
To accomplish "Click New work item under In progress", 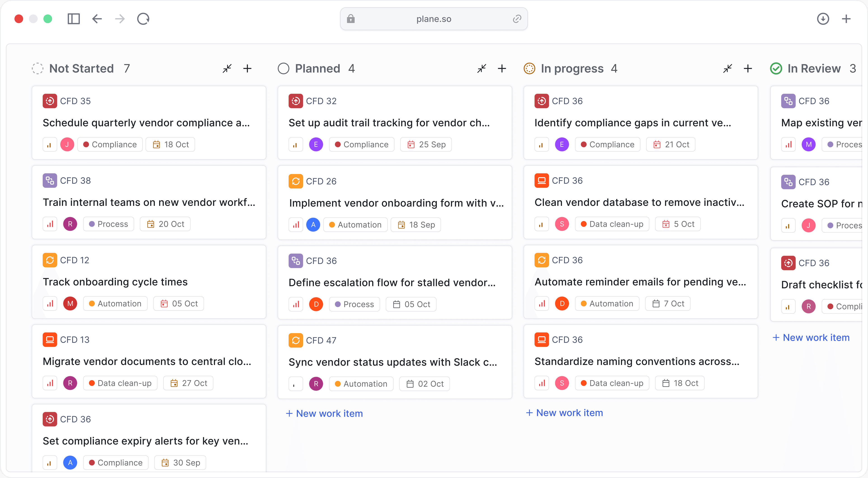I will 564,413.
